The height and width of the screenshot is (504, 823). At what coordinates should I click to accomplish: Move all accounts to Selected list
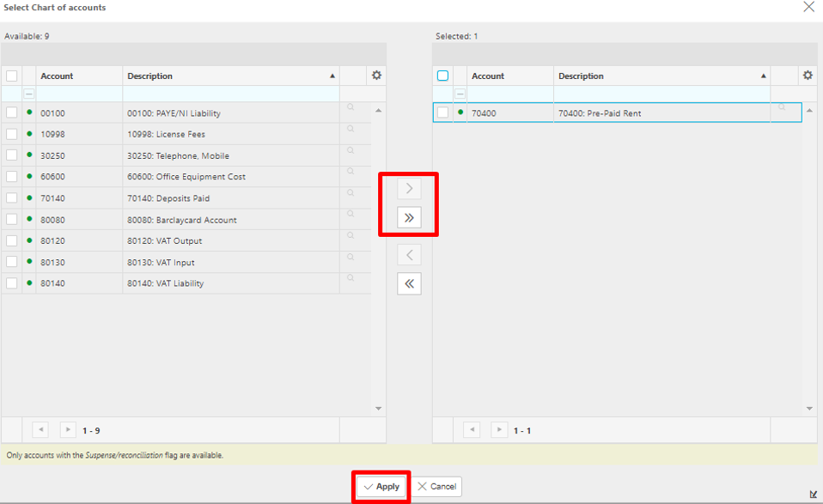[x=409, y=217]
